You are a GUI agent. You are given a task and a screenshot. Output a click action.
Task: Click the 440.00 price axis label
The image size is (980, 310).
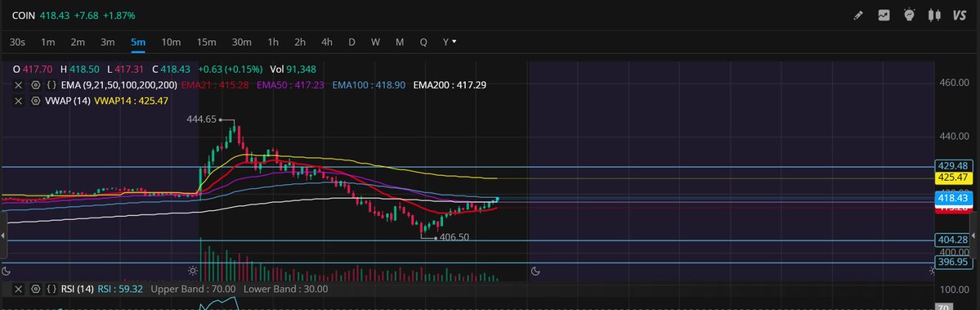(x=955, y=137)
